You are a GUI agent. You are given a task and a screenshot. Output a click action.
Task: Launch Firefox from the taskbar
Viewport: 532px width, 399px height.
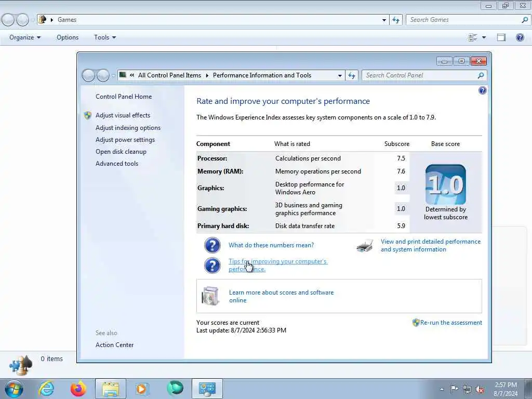tap(78, 389)
